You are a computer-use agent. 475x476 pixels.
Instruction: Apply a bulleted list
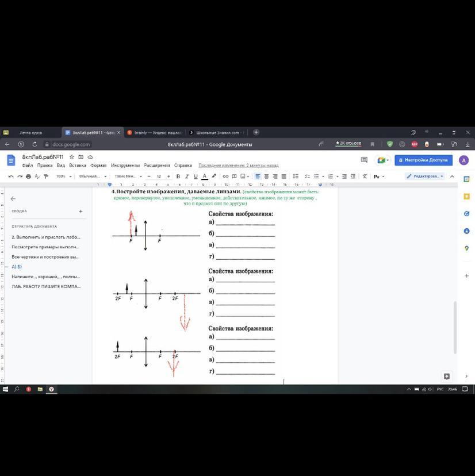pos(316,176)
